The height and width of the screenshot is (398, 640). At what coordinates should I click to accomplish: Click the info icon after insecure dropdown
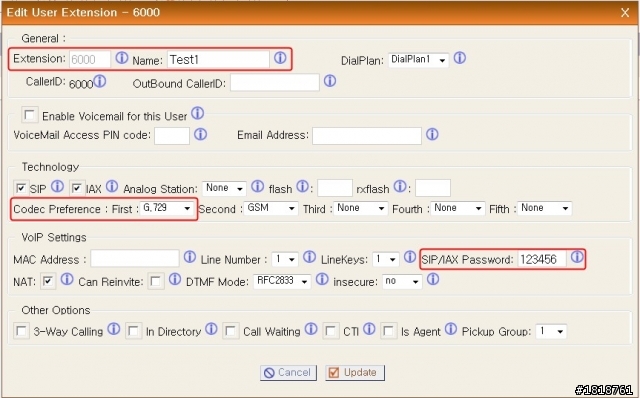[433, 279]
